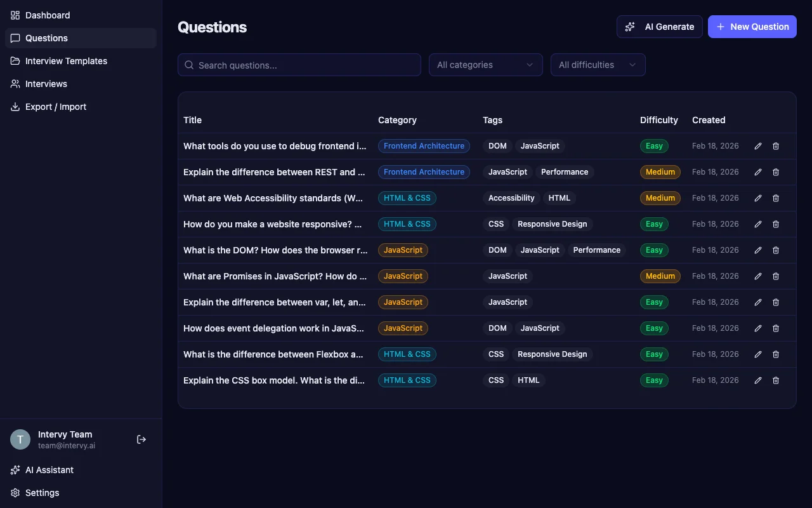
Task: Expand the All difficulties filter
Action: click(x=597, y=65)
